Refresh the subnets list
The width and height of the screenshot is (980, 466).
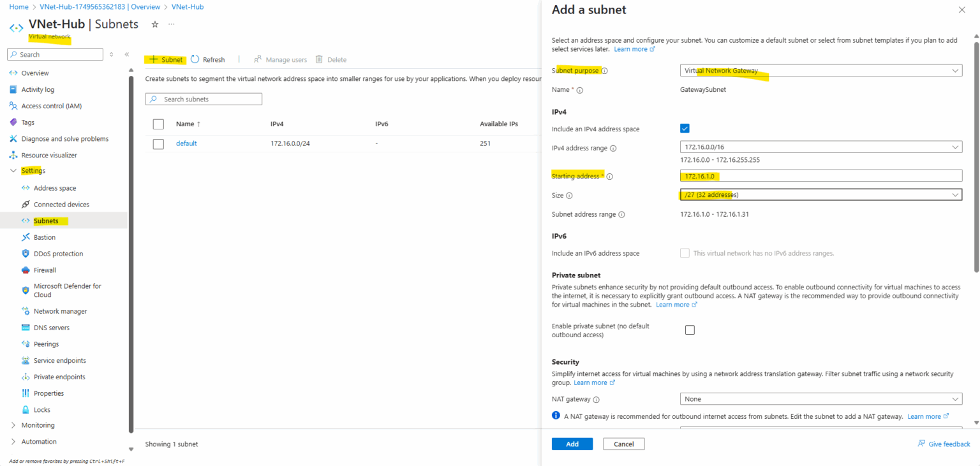tap(207, 59)
